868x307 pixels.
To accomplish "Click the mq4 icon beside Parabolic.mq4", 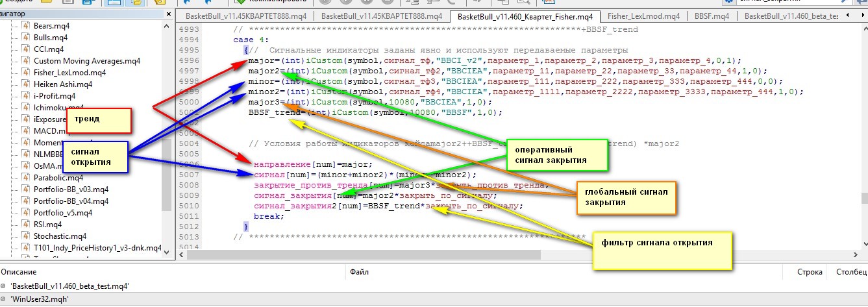I will [x=26, y=177].
